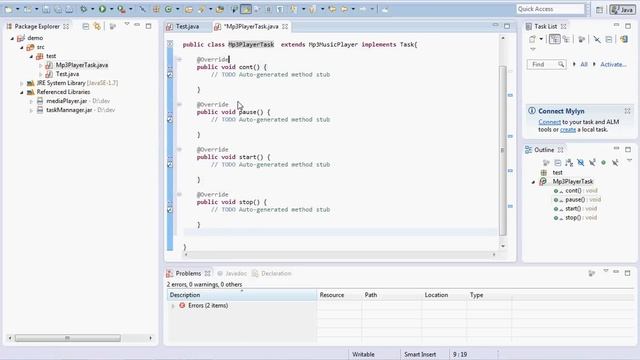
Task: Click New Task icon in Task List
Action: pos(532,39)
